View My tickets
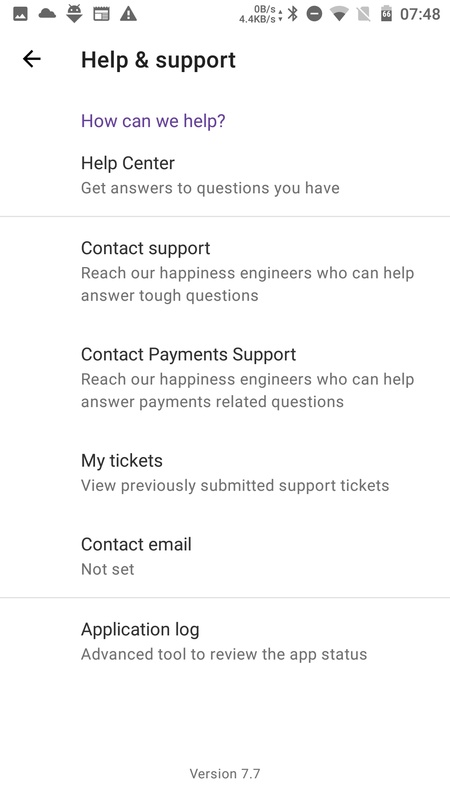Image resolution: width=450 pixels, height=800 pixels. (225, 472)
